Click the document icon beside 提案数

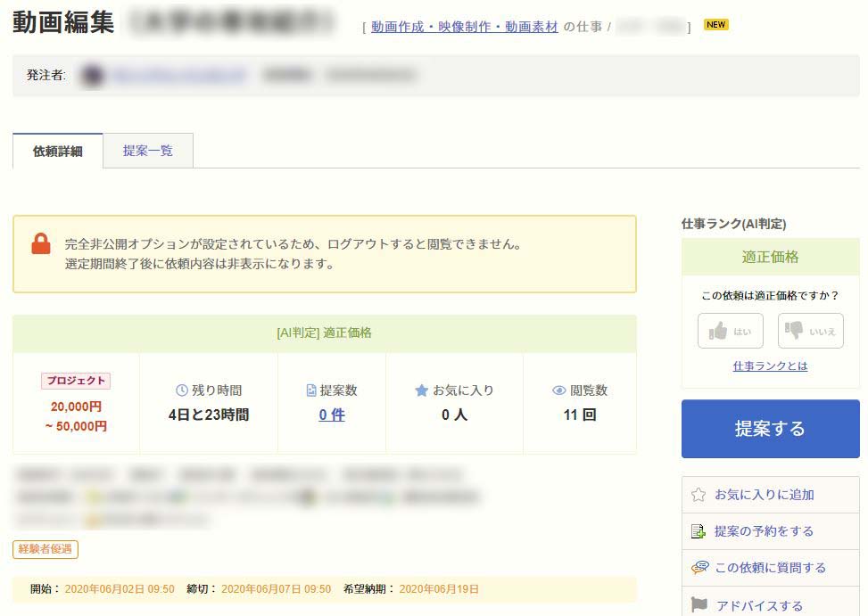(x=311, y=390)
